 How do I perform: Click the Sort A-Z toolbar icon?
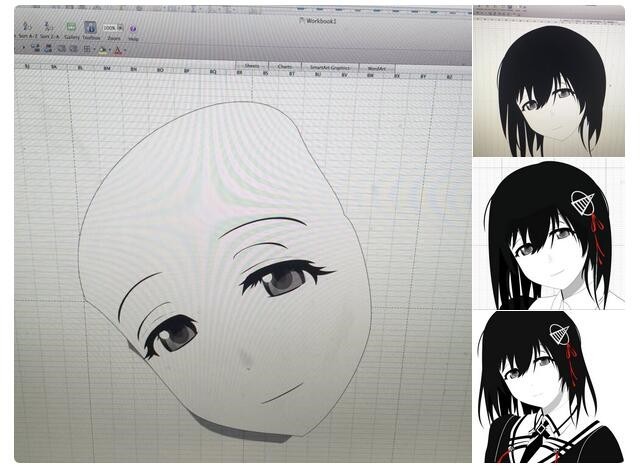coord(27,27)
